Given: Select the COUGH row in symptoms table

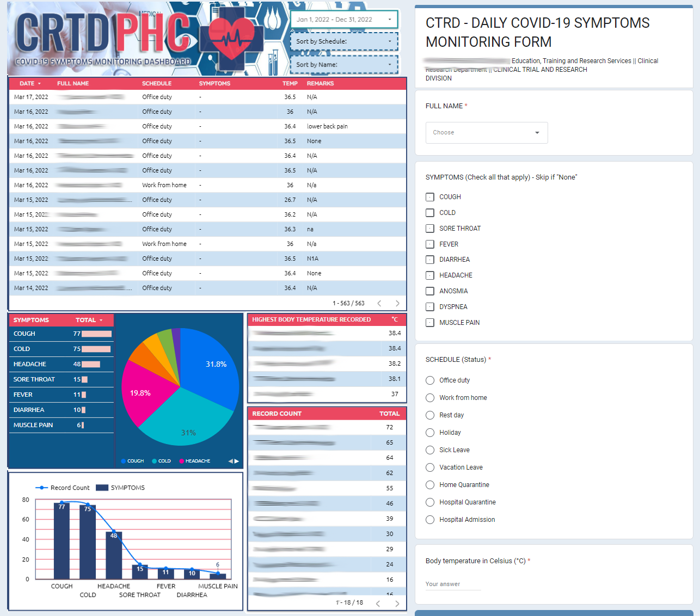Looking at the screenshot, I should [62, 334].
